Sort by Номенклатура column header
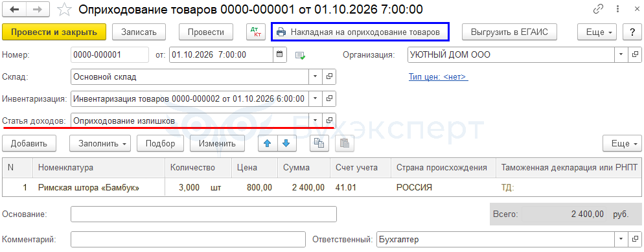Viewport: 644px width, 252px height. point(98,167)
